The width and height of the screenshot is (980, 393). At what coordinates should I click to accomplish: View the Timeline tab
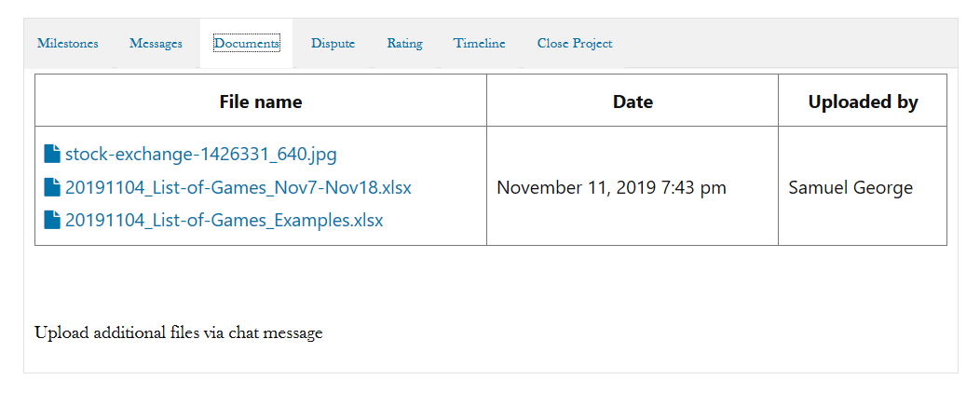click(x=480, y=43)
